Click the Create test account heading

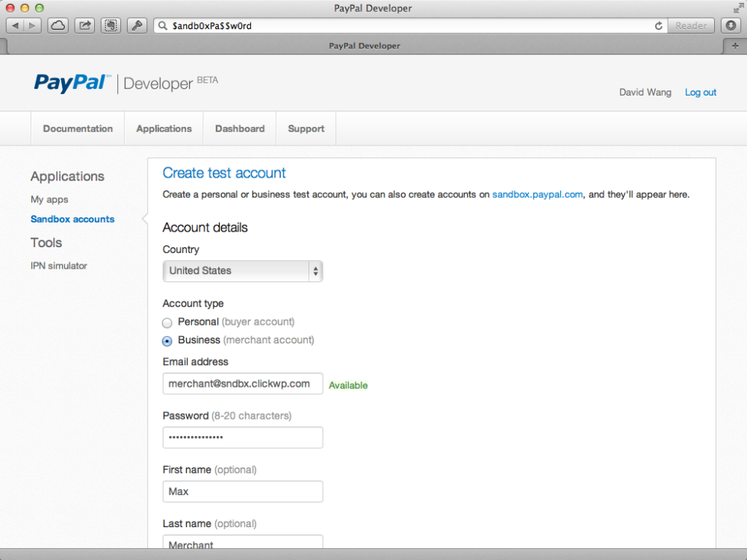tap(224, 173)
